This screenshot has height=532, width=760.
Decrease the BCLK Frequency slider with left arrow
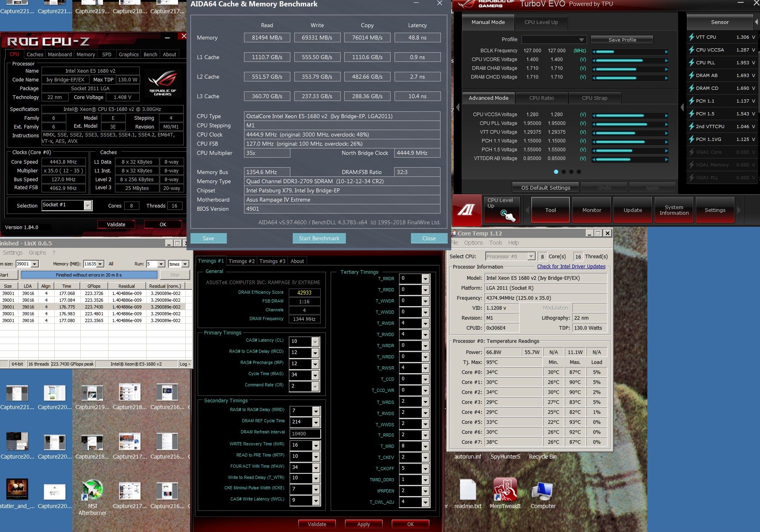594,52
